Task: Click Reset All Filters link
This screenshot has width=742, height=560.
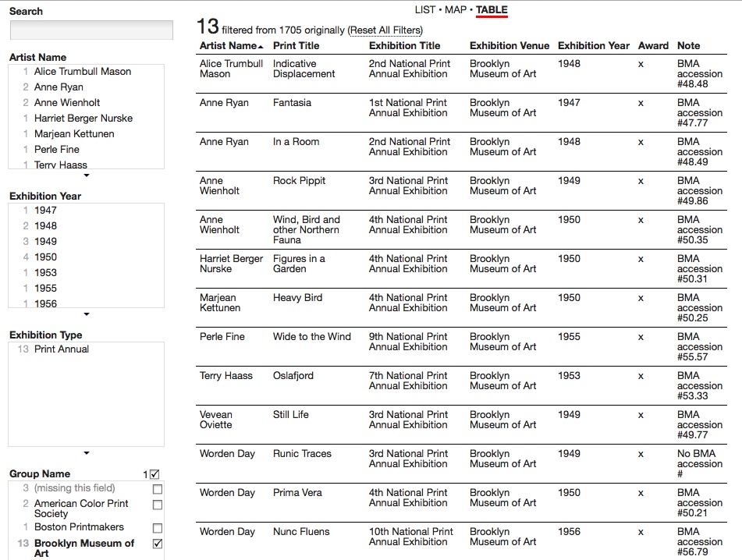Action: pyautogui.click(x=385, y=30)
